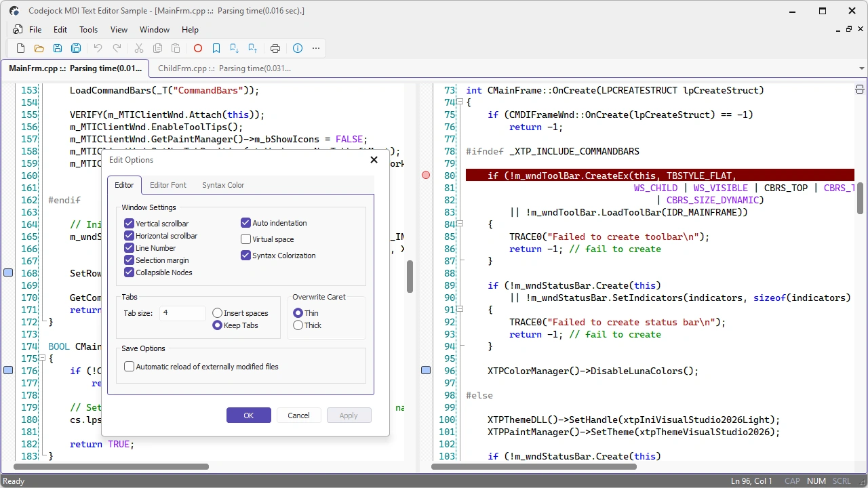Image resolution: width=868 pixels, height=488 pixels.
Task: Click bookmark marker on line 176
Action: tap(8, 371)
